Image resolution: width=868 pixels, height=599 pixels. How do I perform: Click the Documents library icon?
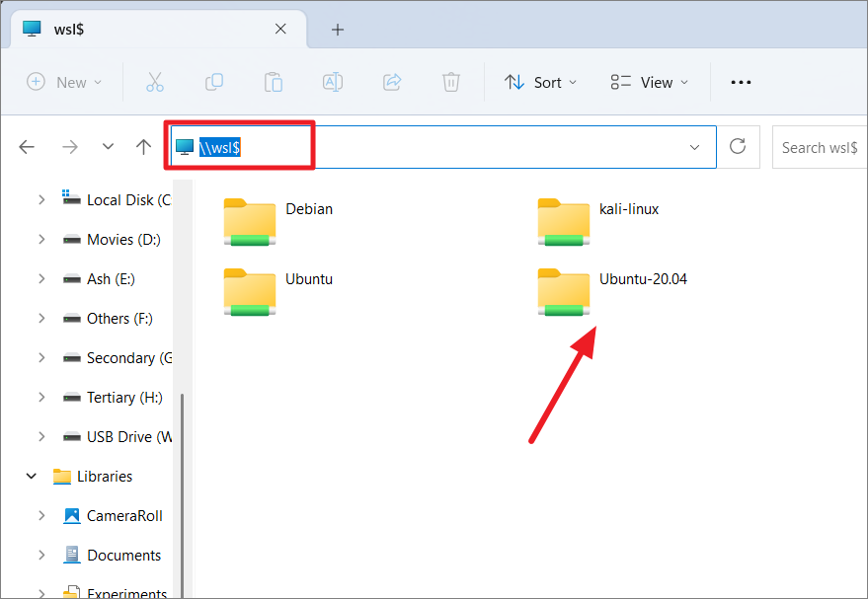(x=72, y=555)
